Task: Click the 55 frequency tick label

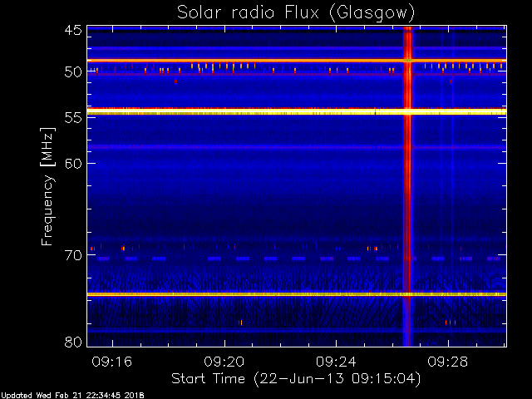Action: click(x=73, y=118)
